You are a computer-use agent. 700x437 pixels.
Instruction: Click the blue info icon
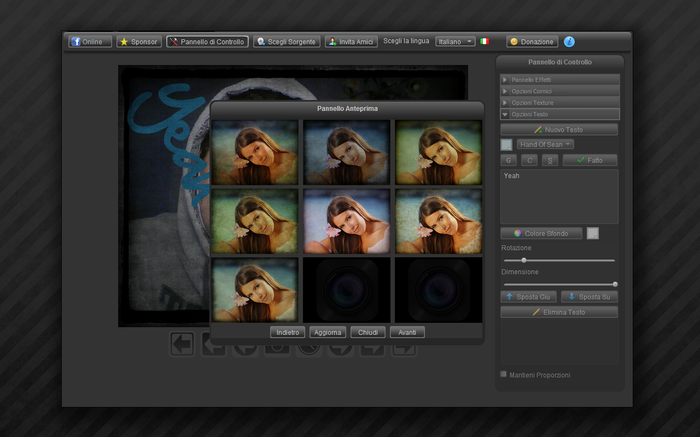pyautogui.click(x=570, y=42)
